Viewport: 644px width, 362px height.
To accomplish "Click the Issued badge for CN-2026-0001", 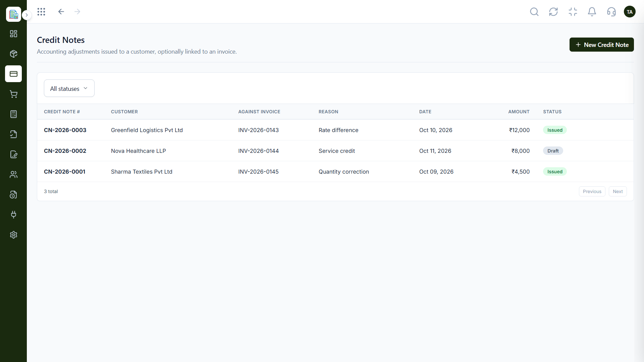I will tap(555, 172).
